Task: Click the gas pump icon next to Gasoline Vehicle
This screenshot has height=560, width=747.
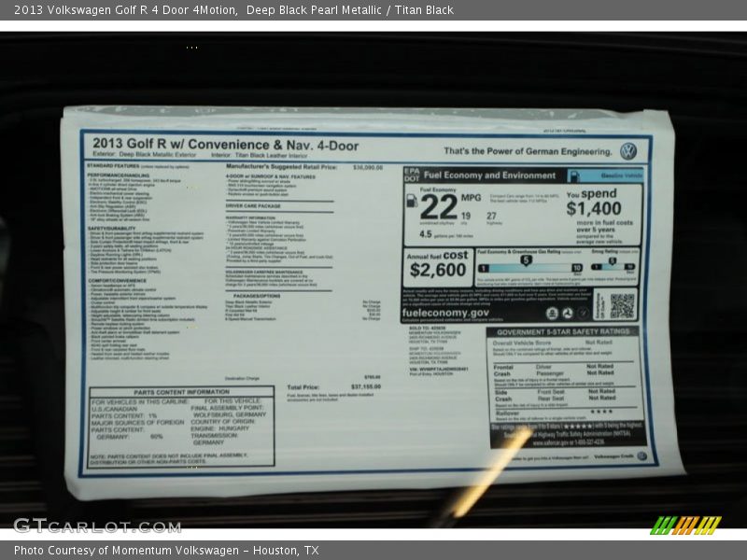Action: pos(574,176)
